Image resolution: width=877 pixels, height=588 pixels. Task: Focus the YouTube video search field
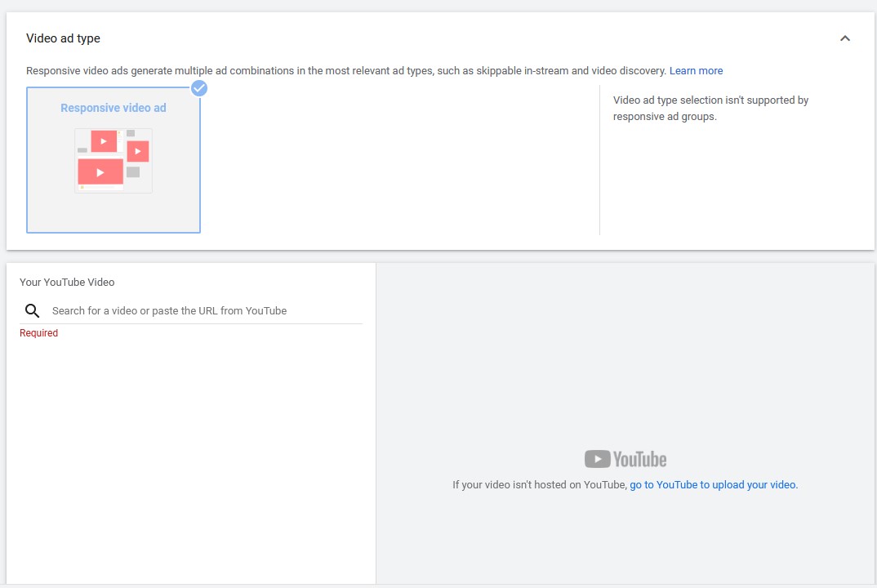(204, 311)
